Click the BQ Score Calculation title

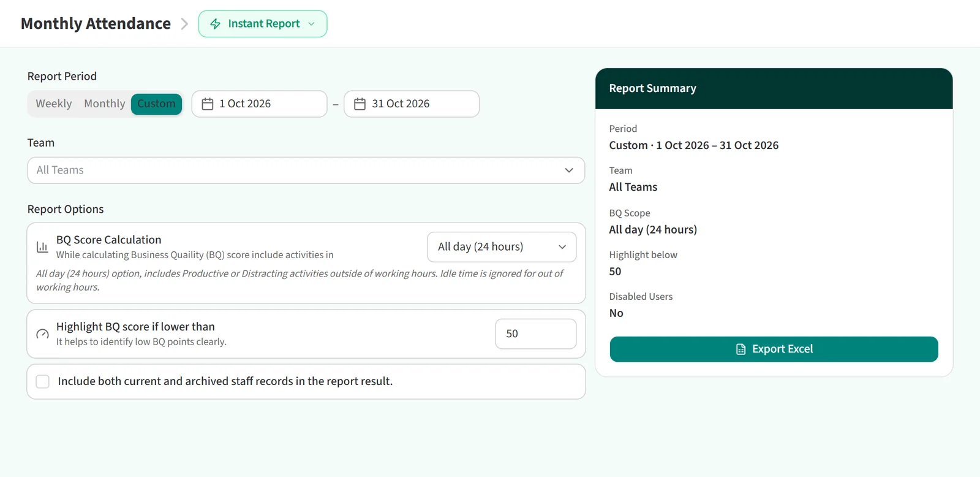tap(109, 240)
